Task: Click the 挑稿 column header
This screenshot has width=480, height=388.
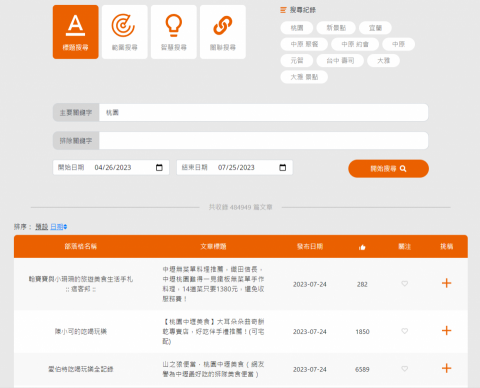Action: [x=446, y=246]
